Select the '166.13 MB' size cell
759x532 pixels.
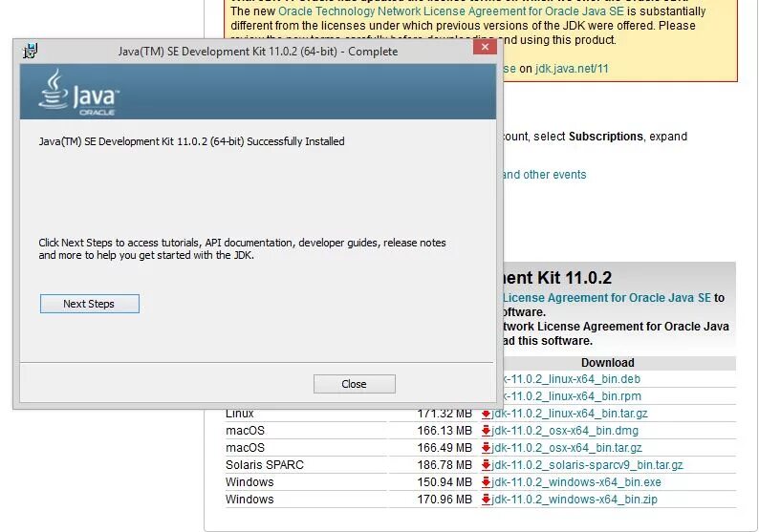click(x=445, y=431)
